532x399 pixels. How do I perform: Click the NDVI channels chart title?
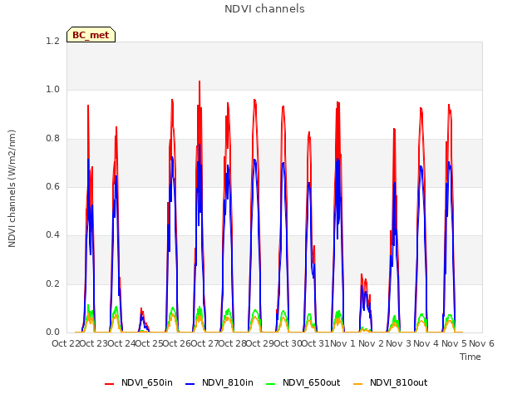point(264,9)
